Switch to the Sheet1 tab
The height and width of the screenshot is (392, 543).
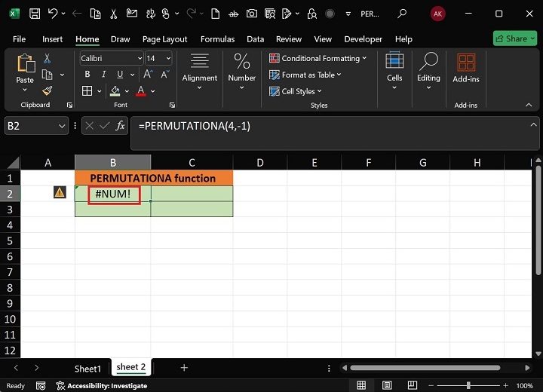pos(87,368)
